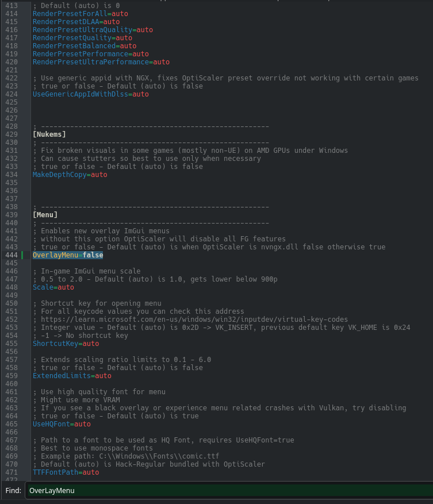Click the [Menu] section header

coord(45,215)
